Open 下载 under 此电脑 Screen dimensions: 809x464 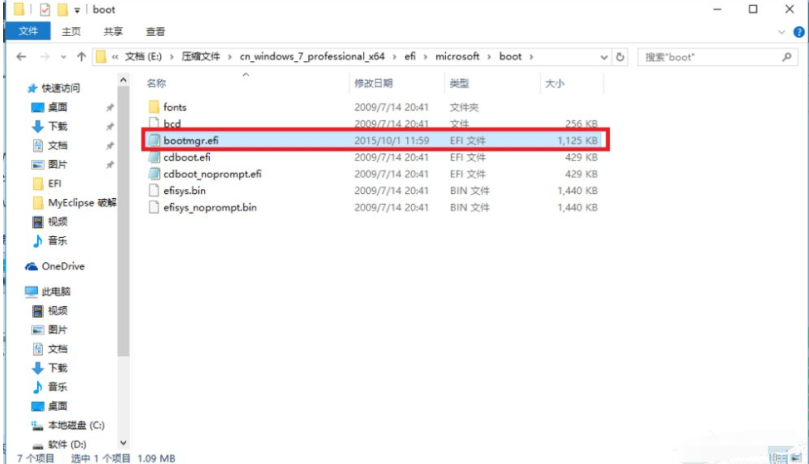pyautogui.click(x=57, y=368)
